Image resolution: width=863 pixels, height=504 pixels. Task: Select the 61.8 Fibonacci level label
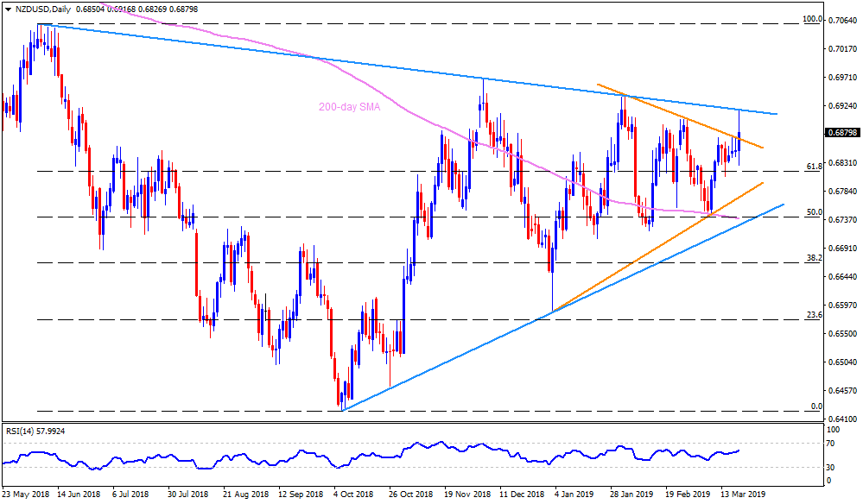pos(810,165)
